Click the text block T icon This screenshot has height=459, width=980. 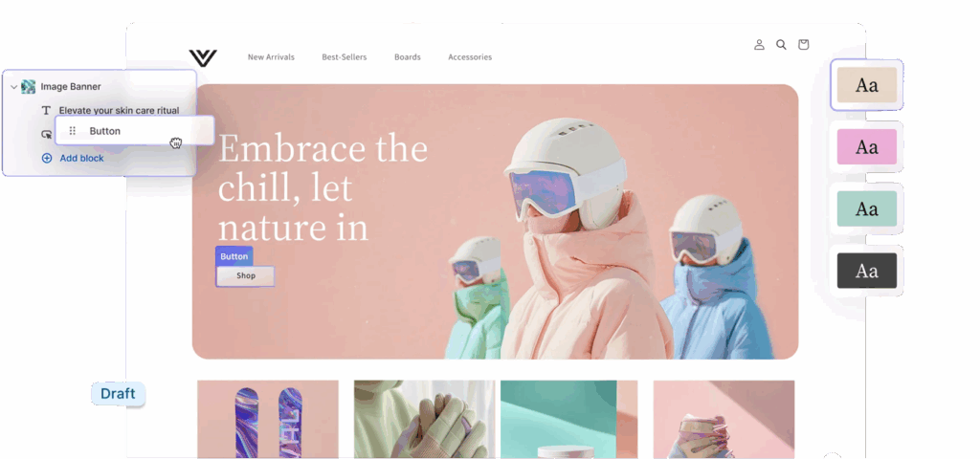(46, 111)
